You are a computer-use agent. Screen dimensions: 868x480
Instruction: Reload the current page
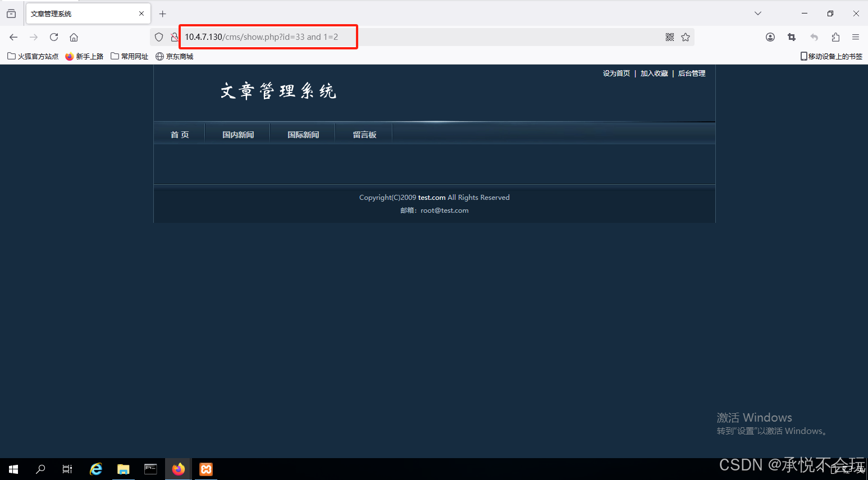point(54,37)
